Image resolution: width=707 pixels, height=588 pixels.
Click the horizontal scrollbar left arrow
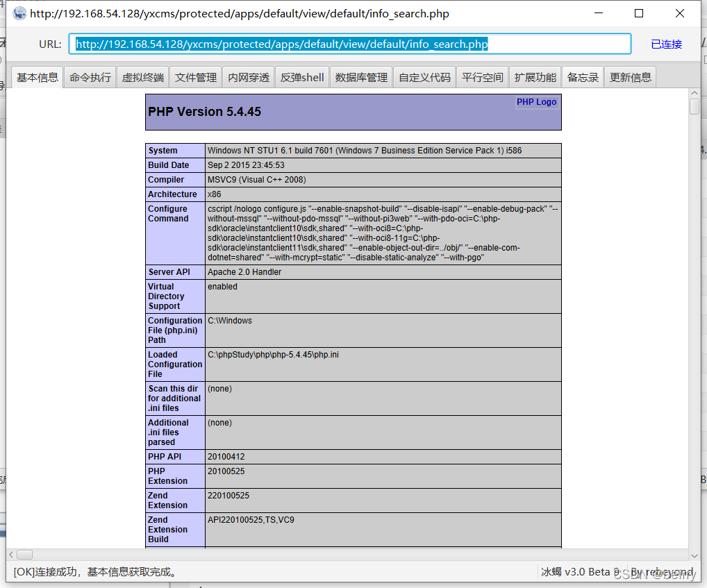point(12,555)
